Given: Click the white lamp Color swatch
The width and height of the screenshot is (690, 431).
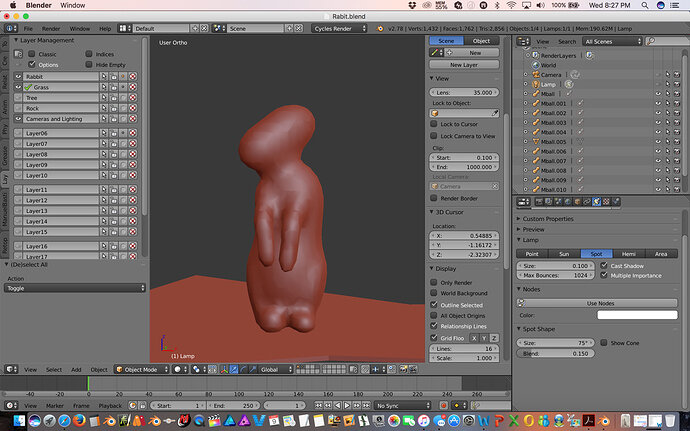Looking at the screenshot, I should pyautogui.click(x=637, y=315).
